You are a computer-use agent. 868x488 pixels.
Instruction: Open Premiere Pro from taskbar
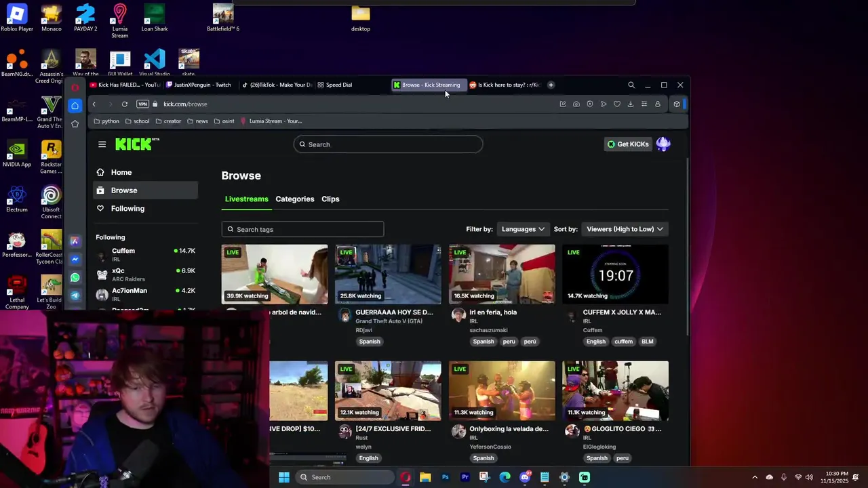coord(465,477)
